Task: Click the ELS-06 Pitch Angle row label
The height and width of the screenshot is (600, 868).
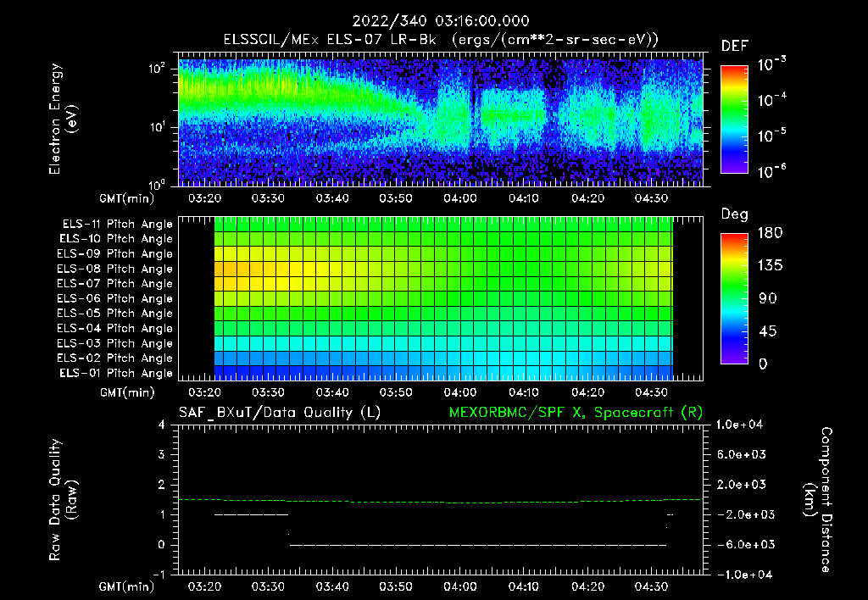Action: 115,299
